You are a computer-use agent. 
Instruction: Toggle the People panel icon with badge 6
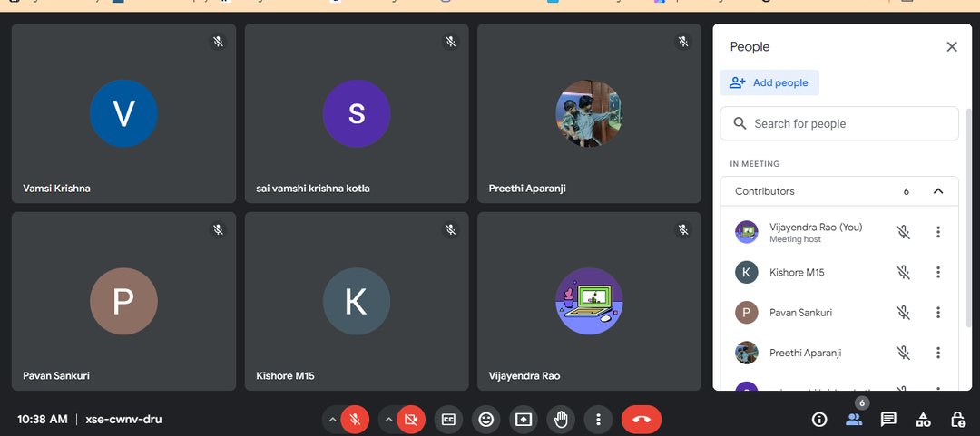coord(854,419)
